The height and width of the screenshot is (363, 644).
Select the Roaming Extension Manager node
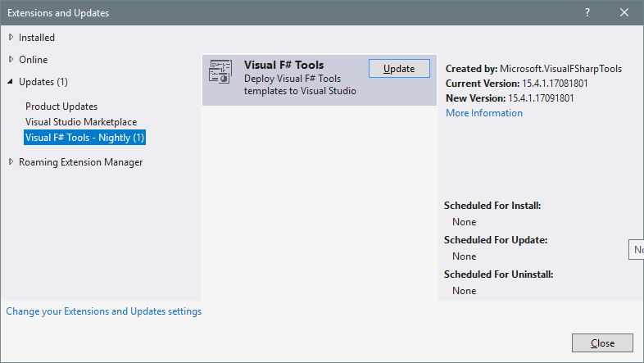coord(80,162)
